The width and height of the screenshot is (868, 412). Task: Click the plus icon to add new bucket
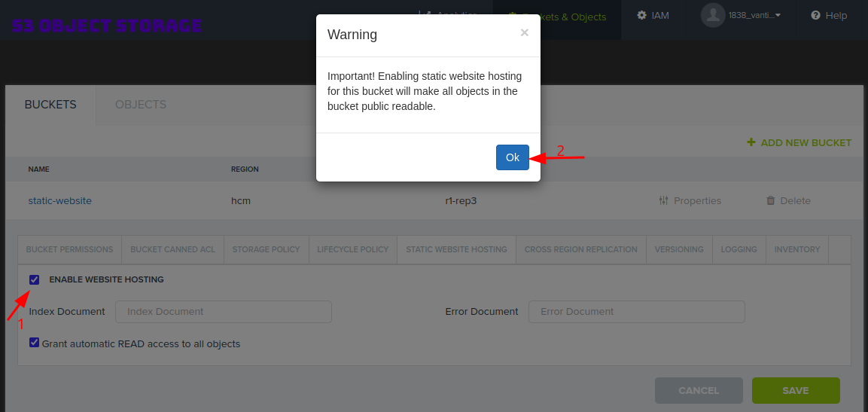(751, 142)
